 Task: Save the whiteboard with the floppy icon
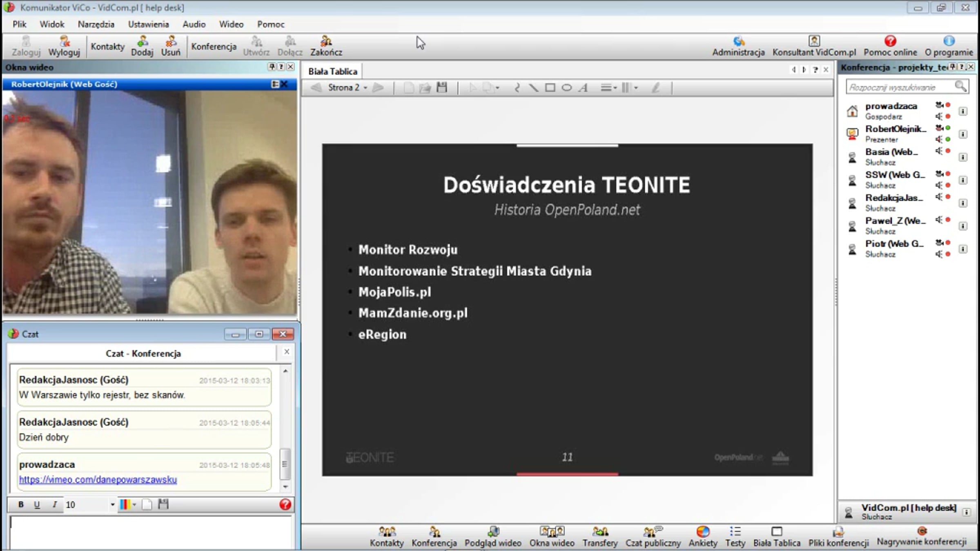click(442, 87)
